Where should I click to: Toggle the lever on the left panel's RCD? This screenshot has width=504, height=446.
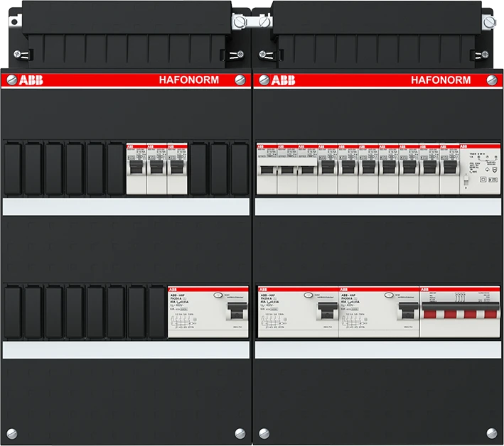coord(234,311)
